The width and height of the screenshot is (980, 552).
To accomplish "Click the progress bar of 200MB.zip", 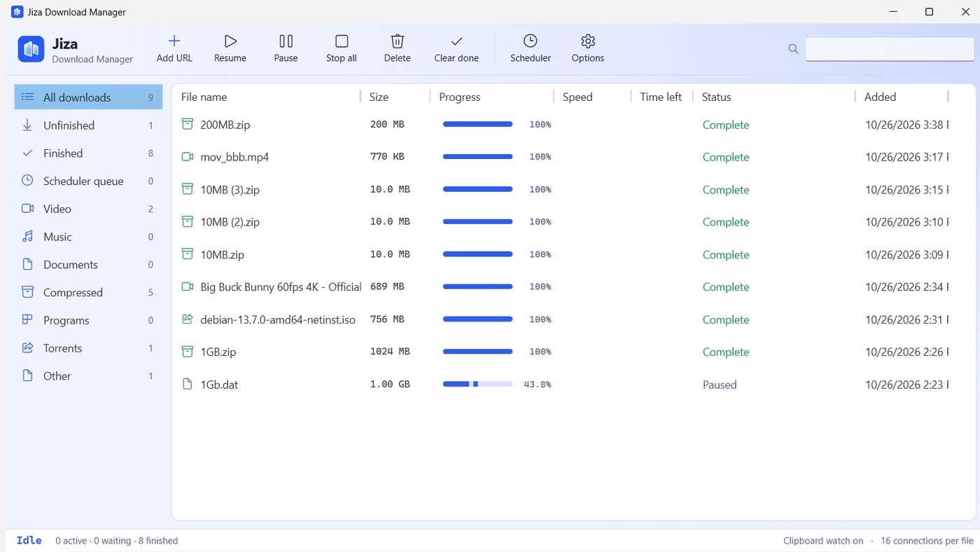I will coord(477,124).
